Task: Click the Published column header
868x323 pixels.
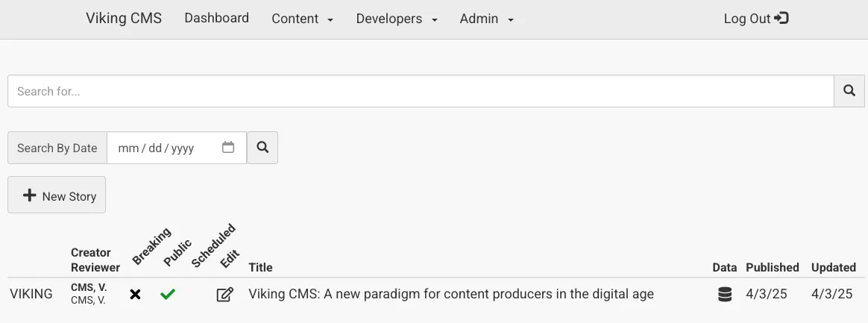Action: [772, 267]
